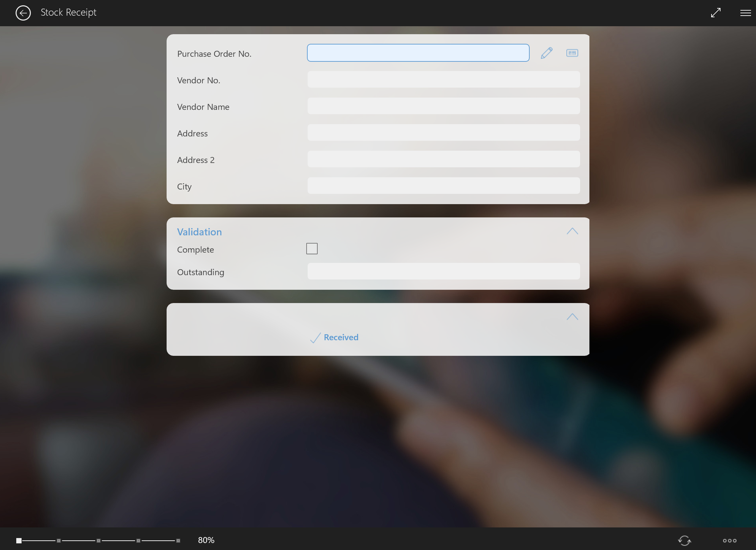Viewport: 756px width, 550px height.
Task: Click the last zoom slider stop
Action: pos(178,540)
